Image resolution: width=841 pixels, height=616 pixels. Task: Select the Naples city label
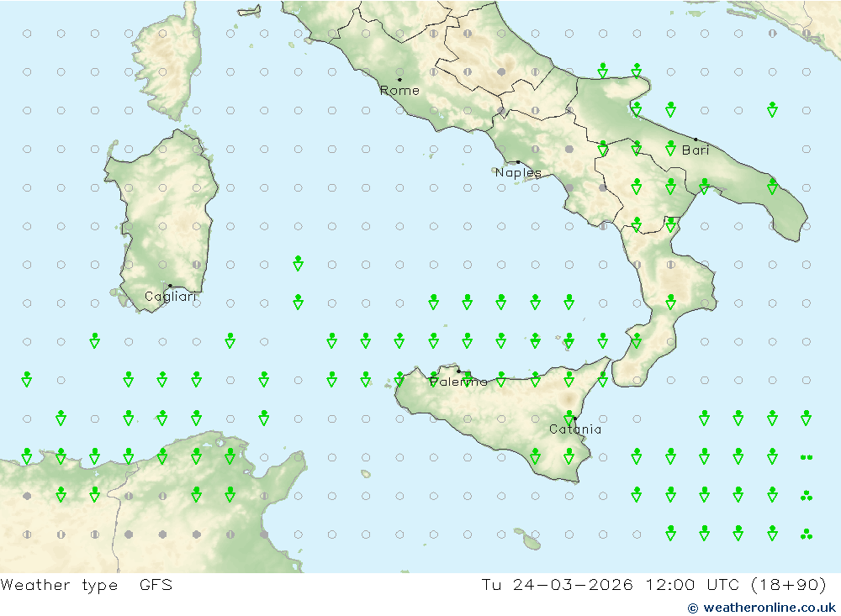coord(518,172)
